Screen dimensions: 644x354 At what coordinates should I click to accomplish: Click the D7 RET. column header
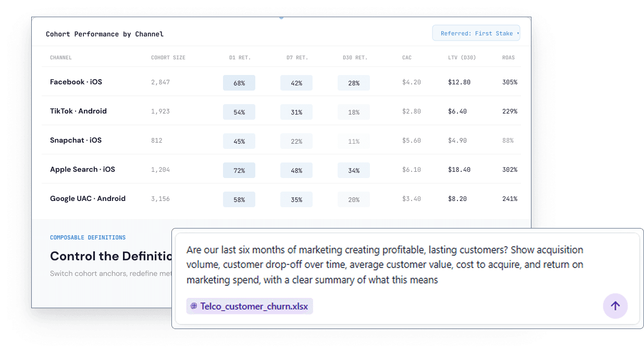pyautogui.click(x=297, y=58)
